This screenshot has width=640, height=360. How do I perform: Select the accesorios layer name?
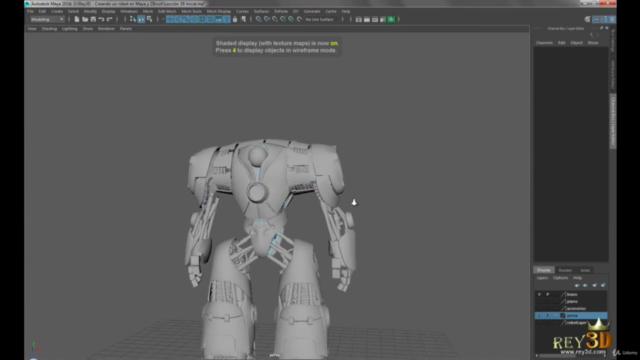coord(576,309)
